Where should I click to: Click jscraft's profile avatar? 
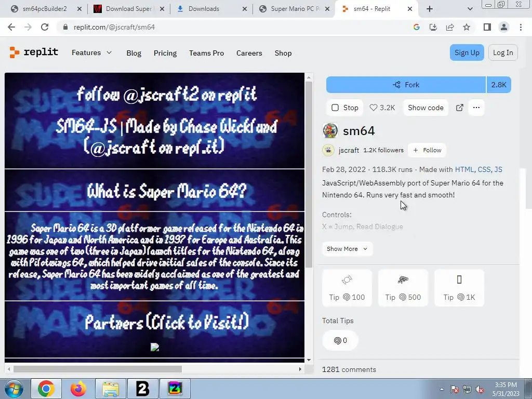click(x=328, y=150)
